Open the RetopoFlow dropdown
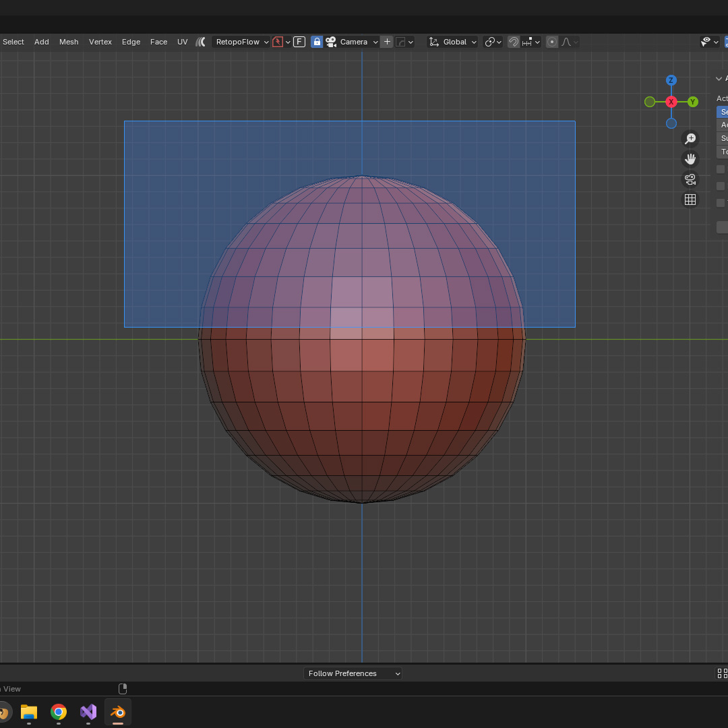The image size is (728, 728). (x=241, y=42)
